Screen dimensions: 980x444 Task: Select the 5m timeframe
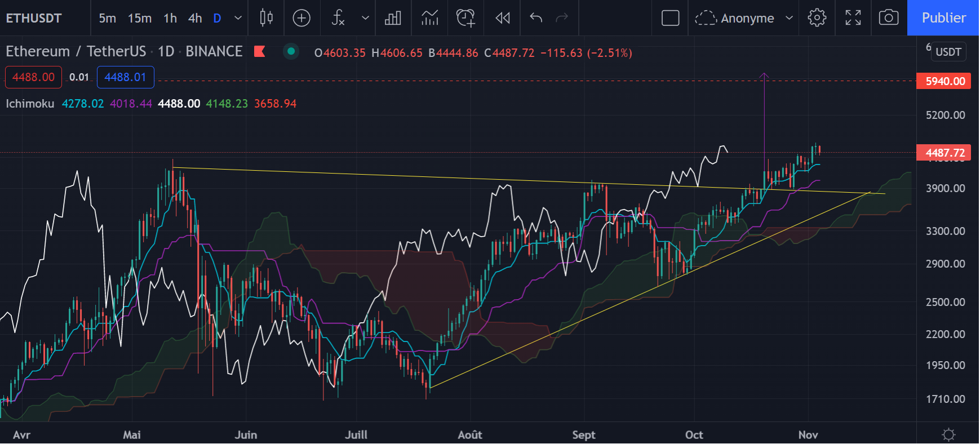pos(107,18)
